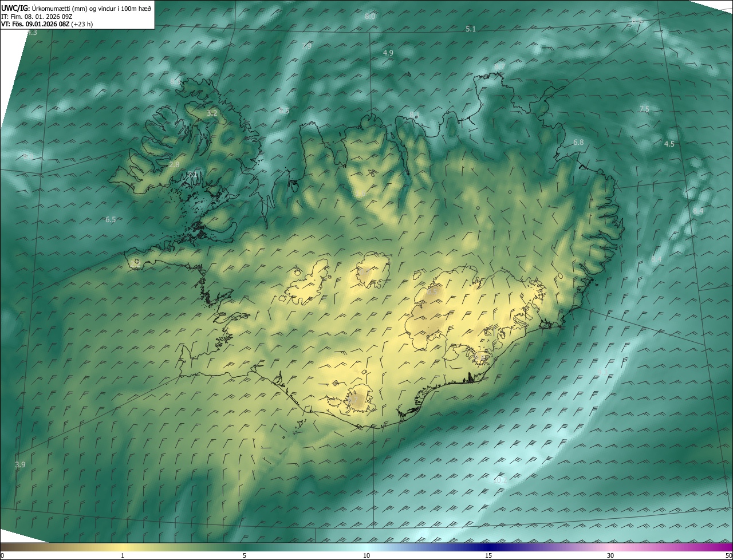
Task: Click the map value 7.5
Action: pos(644,109)
